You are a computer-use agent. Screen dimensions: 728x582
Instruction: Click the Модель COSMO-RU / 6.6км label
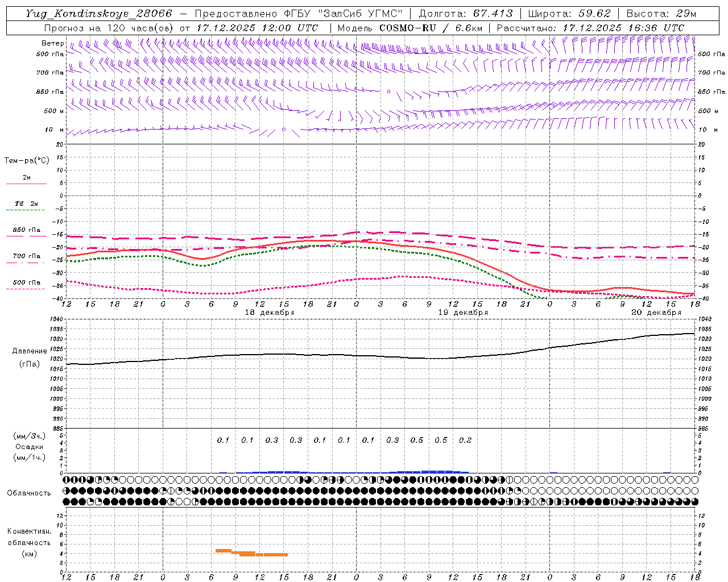[409, 28]
